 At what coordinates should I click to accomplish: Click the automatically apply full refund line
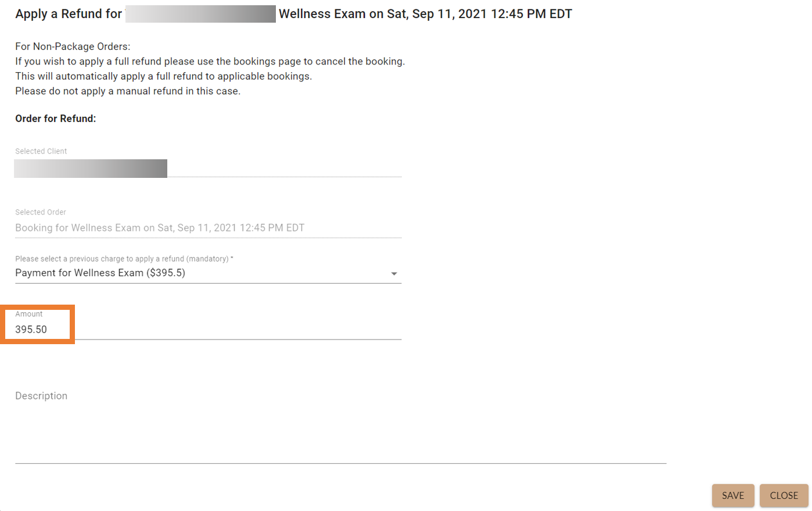[163, 76]
